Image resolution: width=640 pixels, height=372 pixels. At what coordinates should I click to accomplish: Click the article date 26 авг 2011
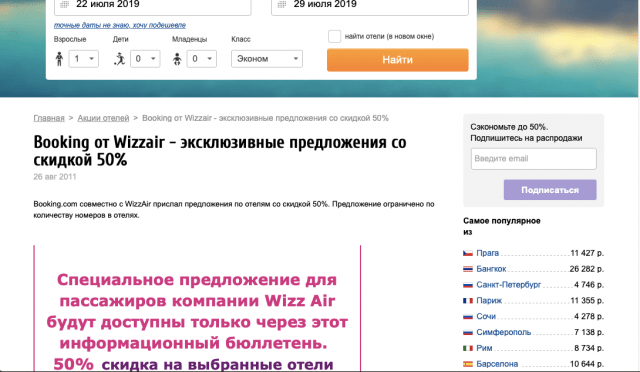[x=55, y=177]
